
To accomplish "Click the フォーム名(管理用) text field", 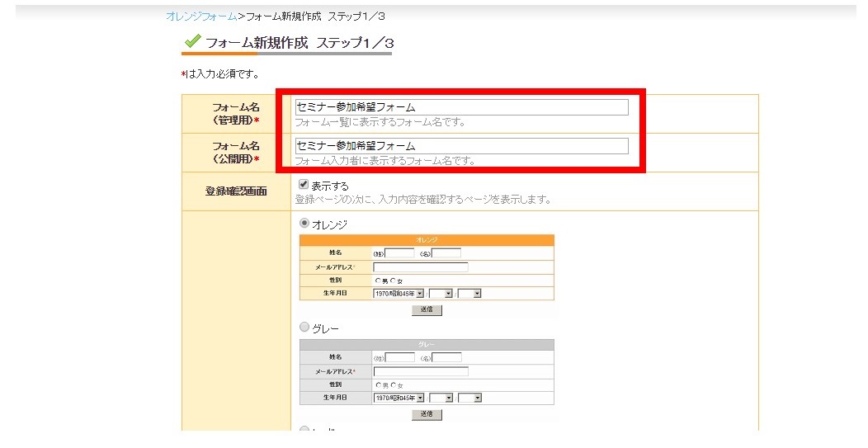I will (461, 107).
